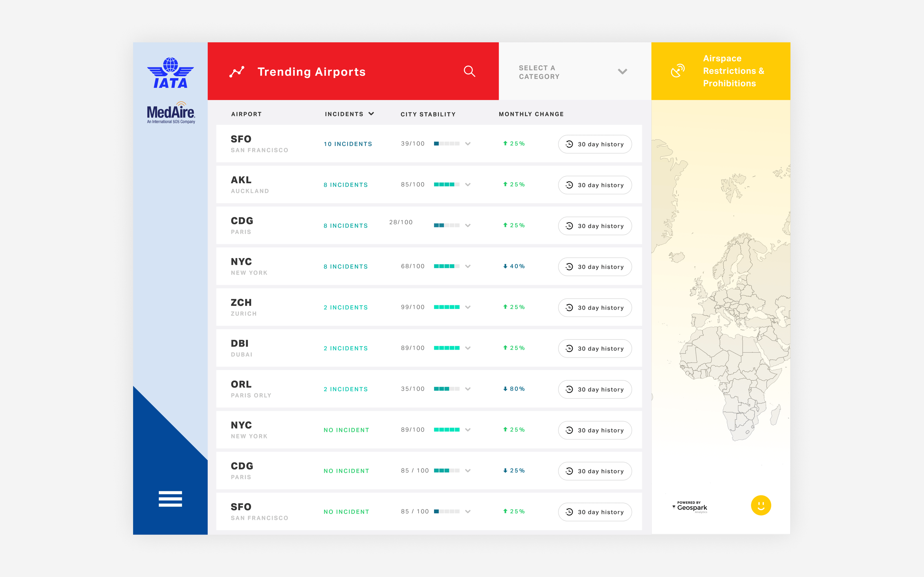Open the search in Trending Airports header
The height and width of the screenshot is (577, 924).
coord(470,71)
